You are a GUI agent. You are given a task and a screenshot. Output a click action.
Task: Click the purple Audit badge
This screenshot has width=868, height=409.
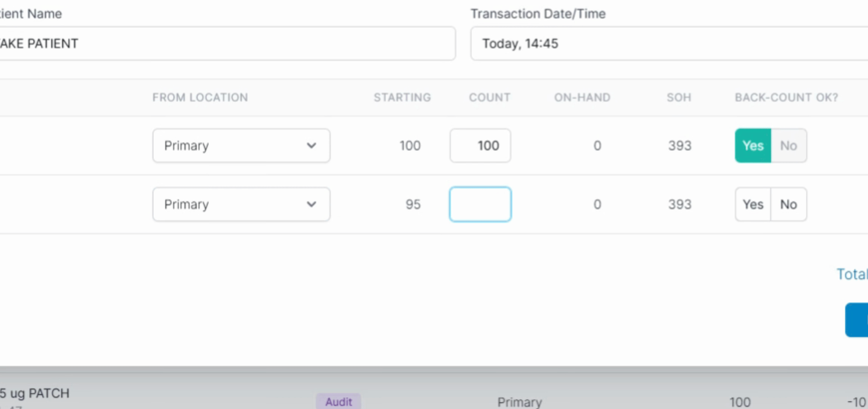[338, 401]
